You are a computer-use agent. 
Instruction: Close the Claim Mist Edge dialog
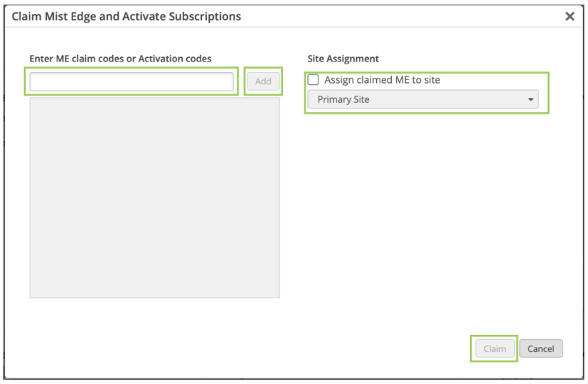pos(569,16)
